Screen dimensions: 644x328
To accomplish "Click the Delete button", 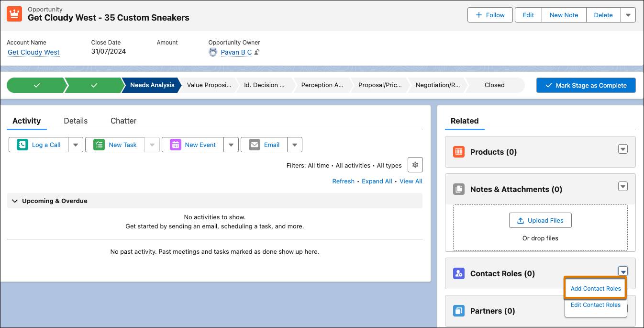I will coord(603,15).
